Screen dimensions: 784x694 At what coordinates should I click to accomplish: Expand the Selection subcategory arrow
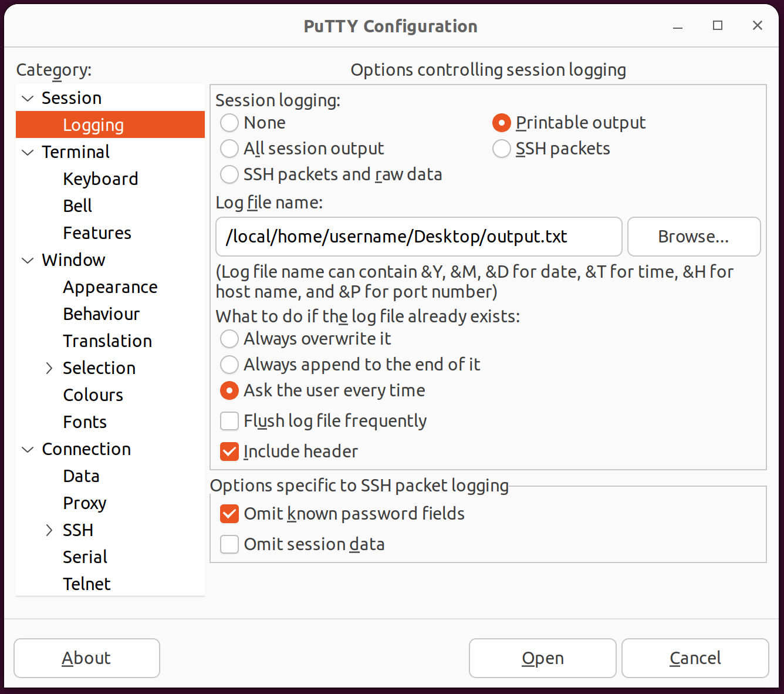coord(49,368)
